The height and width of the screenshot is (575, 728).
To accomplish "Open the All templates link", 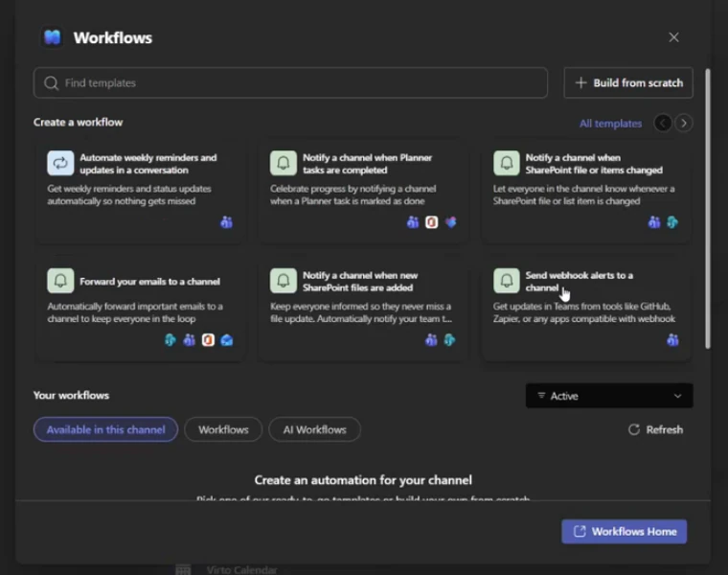I will click(610, 124).
